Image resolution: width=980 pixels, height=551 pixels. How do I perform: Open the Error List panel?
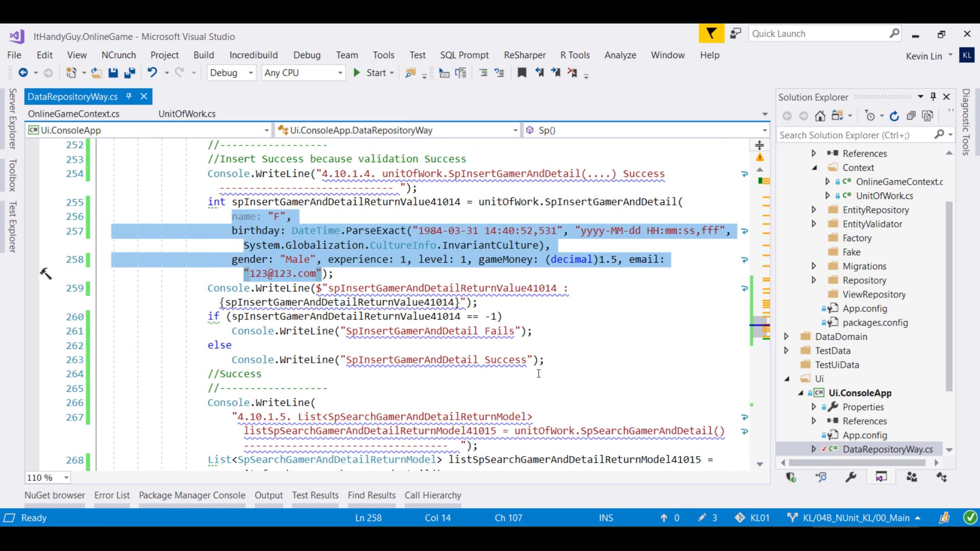click(112, 495)
